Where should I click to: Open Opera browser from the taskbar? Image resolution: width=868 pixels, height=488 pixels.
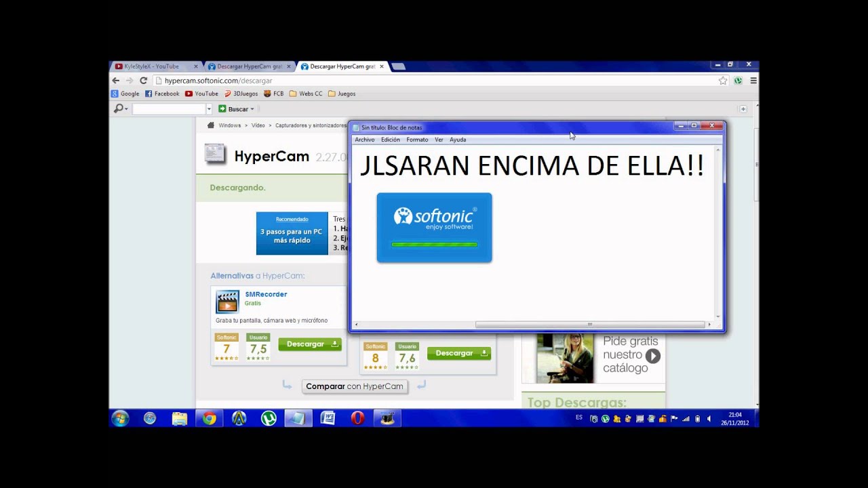(357, 418)
